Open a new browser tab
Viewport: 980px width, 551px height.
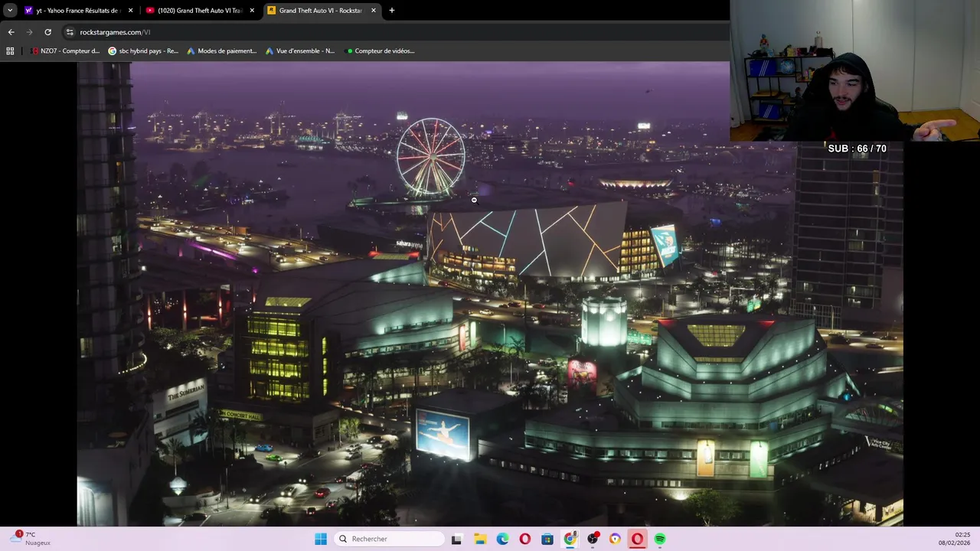point(392,11)
